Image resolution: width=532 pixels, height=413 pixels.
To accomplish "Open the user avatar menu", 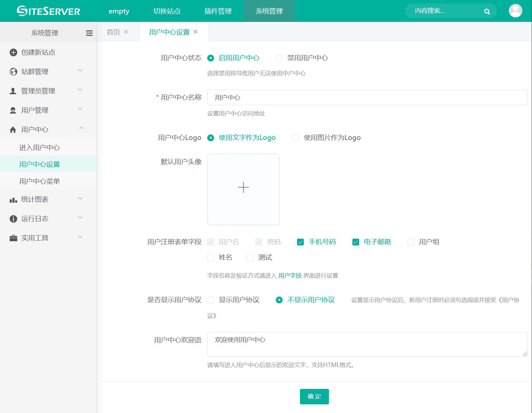I will [x=515, y=11].
